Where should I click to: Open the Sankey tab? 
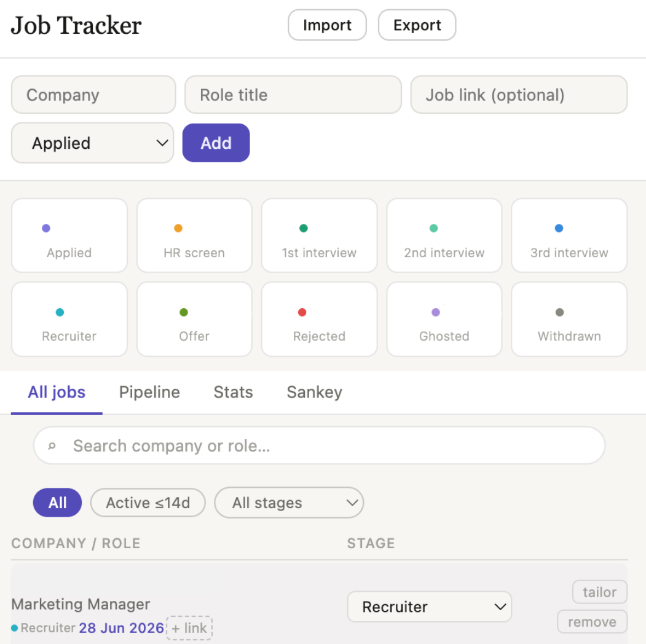314,392
